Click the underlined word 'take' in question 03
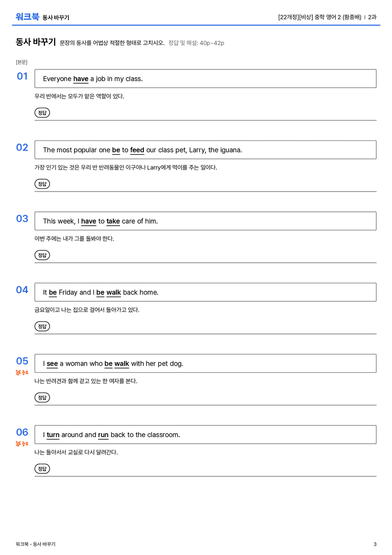392x555 pixels. click(113, 221)
